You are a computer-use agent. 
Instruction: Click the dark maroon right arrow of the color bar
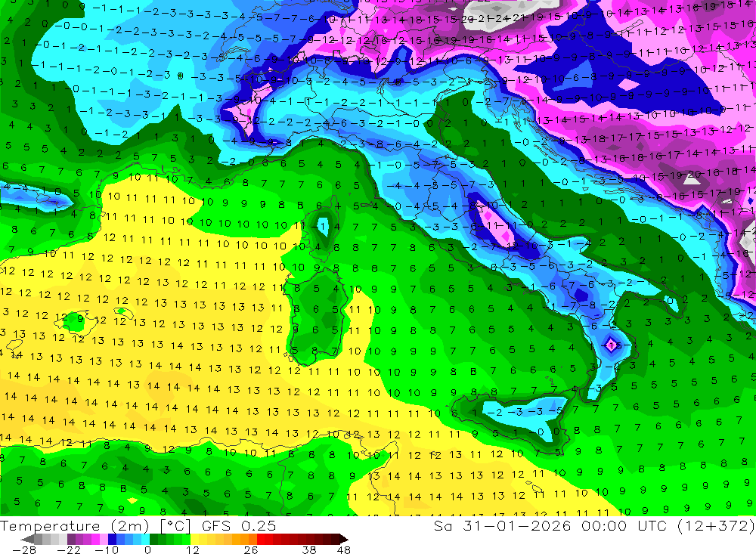click(x=343, y=540)
